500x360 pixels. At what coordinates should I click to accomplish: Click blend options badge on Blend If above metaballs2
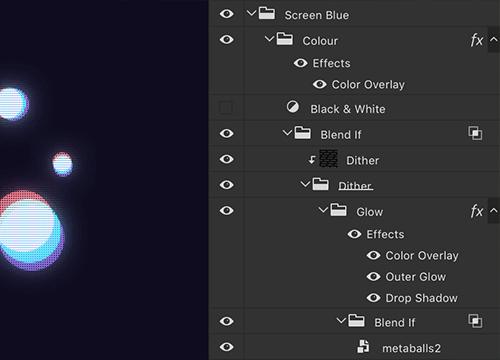coord(475,321)
